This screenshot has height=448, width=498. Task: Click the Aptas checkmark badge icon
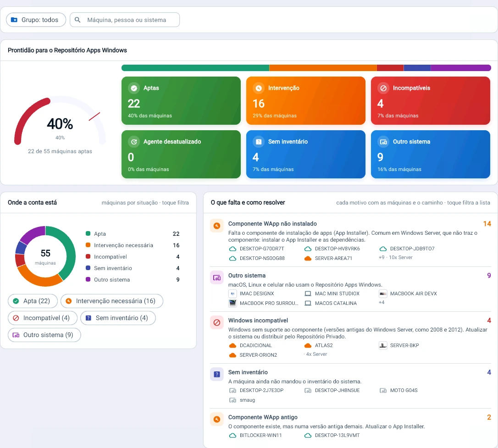click(134, 88)
